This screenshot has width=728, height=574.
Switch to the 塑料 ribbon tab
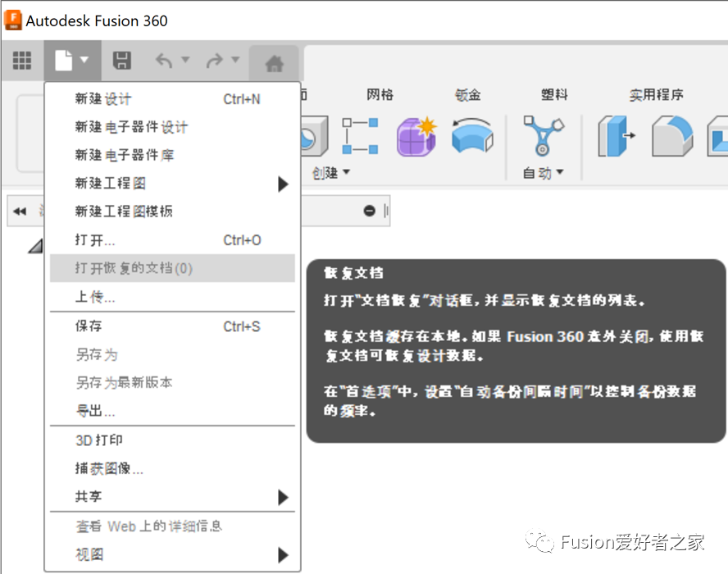point(554,95)
